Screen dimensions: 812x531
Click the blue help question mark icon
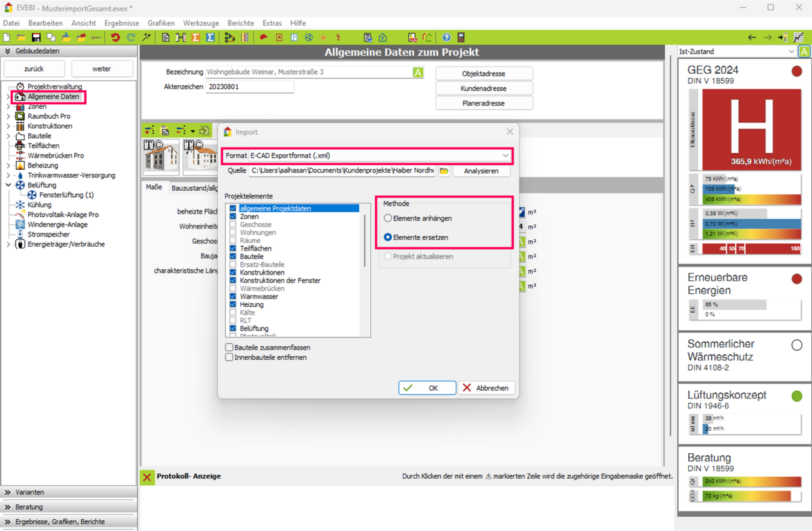click(446, 38)
